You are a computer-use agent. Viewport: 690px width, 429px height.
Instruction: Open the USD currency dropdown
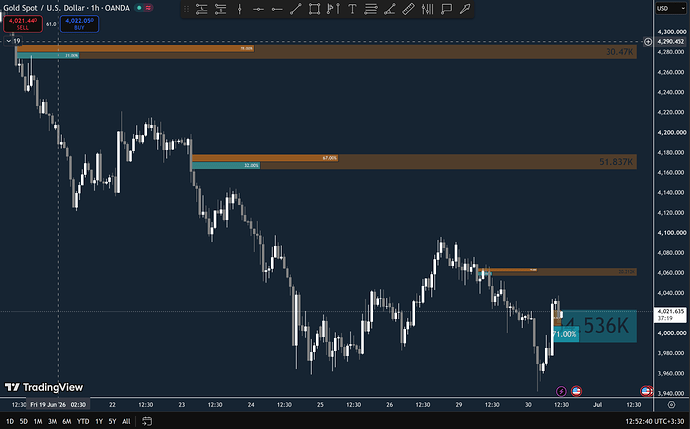click(x=671, y=8)
